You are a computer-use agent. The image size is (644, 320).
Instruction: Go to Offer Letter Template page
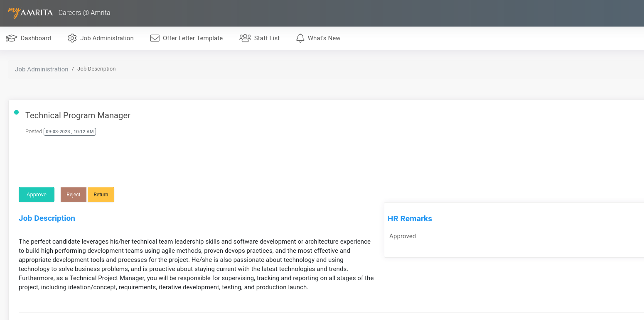(192, 38)
